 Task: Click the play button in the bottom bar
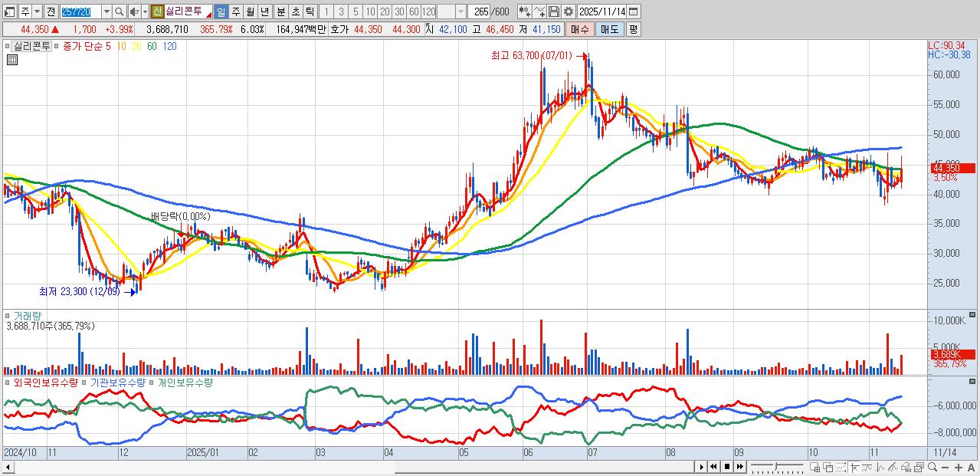pos(702,467)
